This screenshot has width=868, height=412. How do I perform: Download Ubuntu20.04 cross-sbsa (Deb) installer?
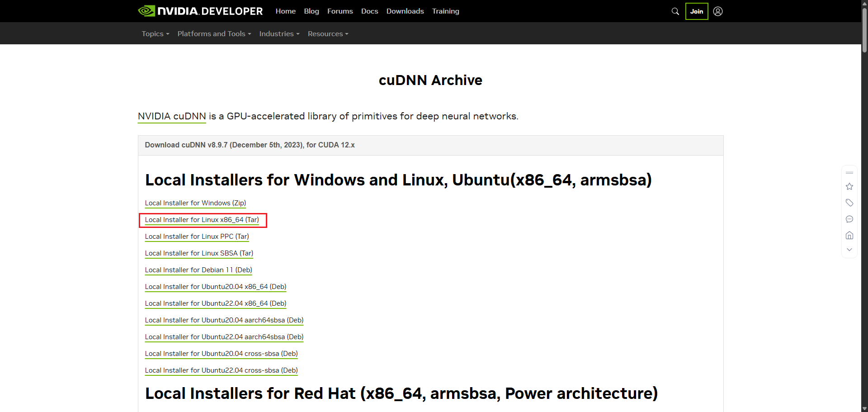221,354
